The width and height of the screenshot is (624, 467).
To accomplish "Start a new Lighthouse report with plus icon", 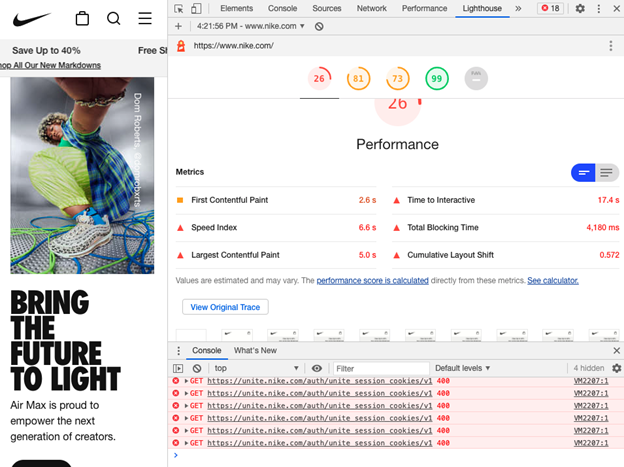I will pyautogui.click(x=178, y=26).
